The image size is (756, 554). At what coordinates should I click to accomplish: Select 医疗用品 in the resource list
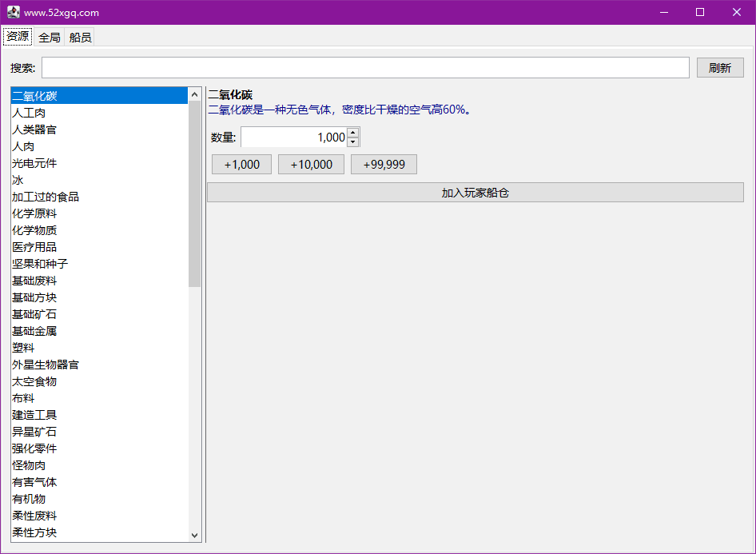pos(99,247)
